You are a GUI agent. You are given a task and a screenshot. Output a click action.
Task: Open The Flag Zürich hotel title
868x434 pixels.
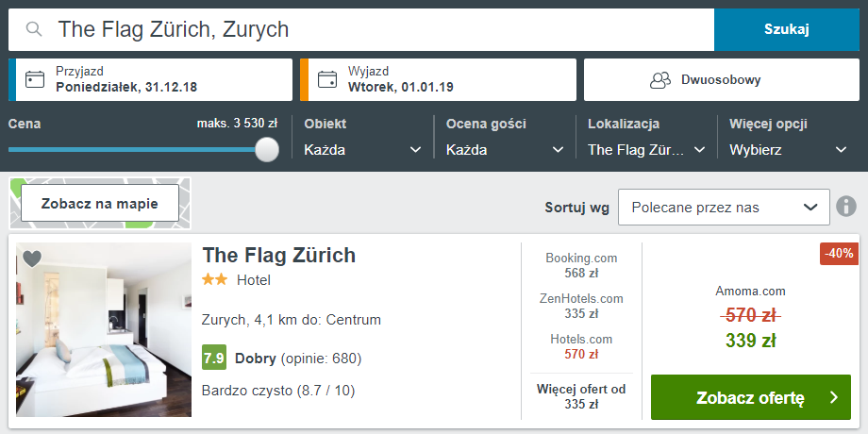[x=278, y=255]
